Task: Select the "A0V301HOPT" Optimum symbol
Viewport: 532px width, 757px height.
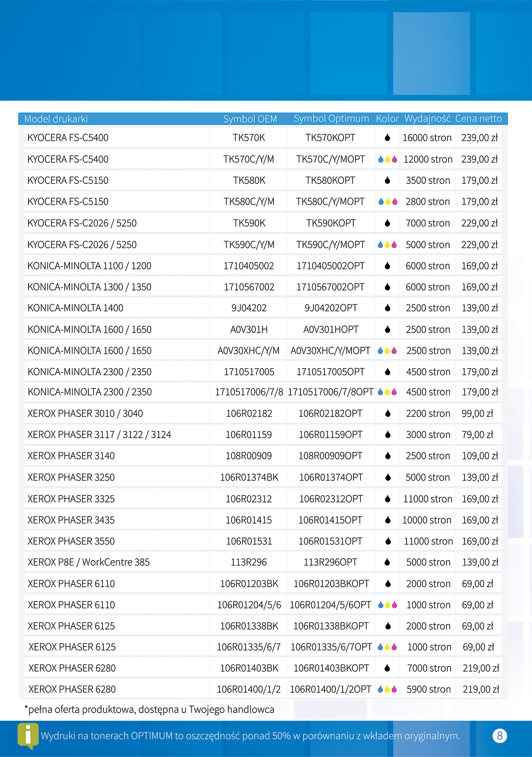Action: tap(331, 329)
